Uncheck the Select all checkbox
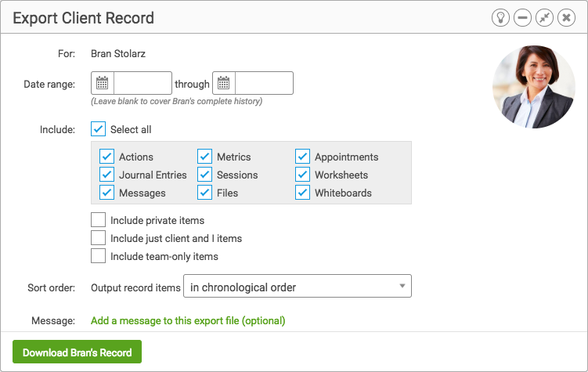Image resolution: width=588 pixels, height=372 pixels. coord(98,129)
